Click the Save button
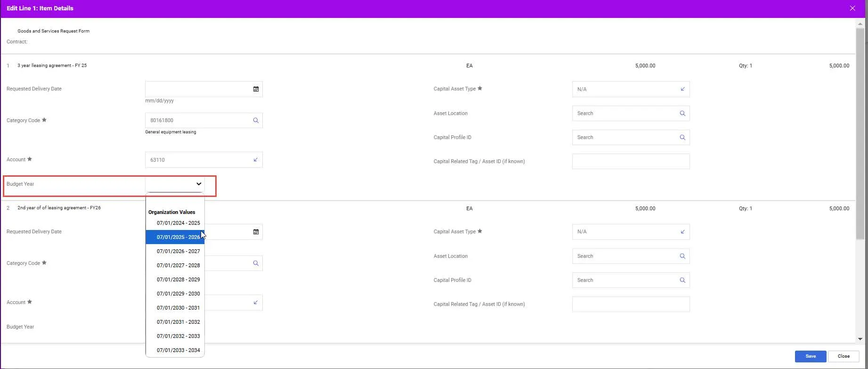 [811, 356]
